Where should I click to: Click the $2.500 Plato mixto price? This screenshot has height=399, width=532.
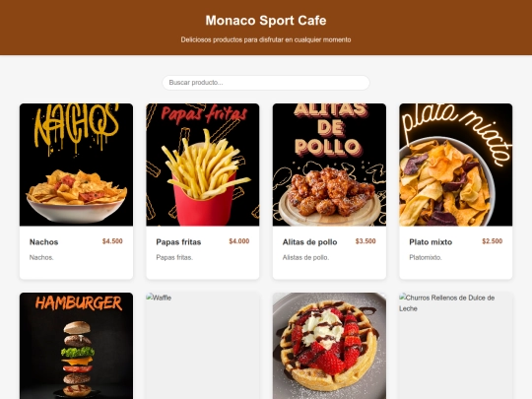493,241
